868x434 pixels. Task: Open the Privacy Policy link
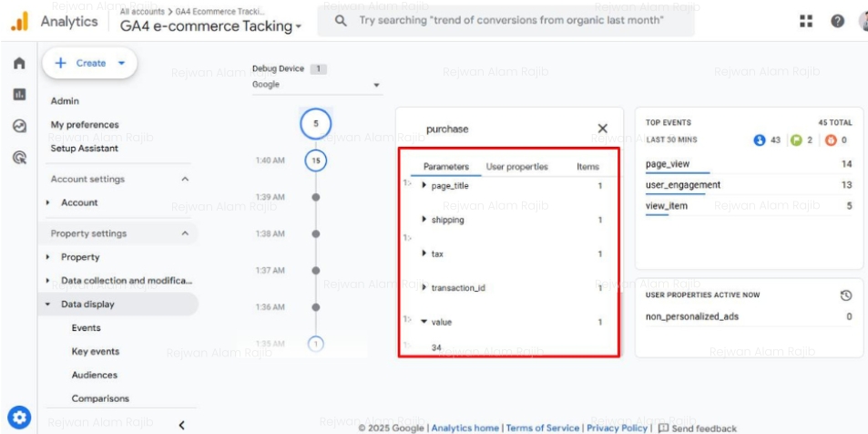[x=617, y=428]
